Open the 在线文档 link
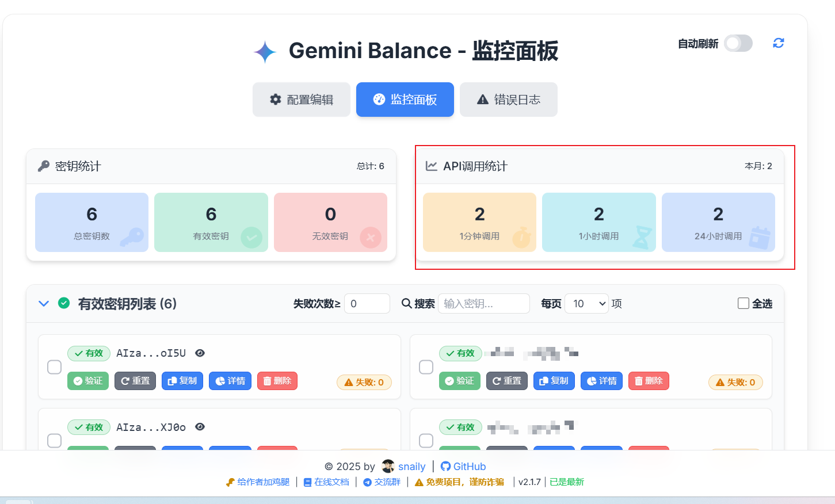The width and height of the screenshot is (835, 504). [326, 482]
